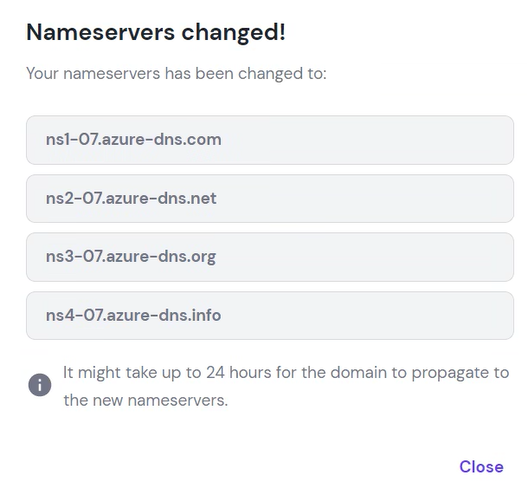Click the 'Nameservers changed!' heading

click(156, 32)
